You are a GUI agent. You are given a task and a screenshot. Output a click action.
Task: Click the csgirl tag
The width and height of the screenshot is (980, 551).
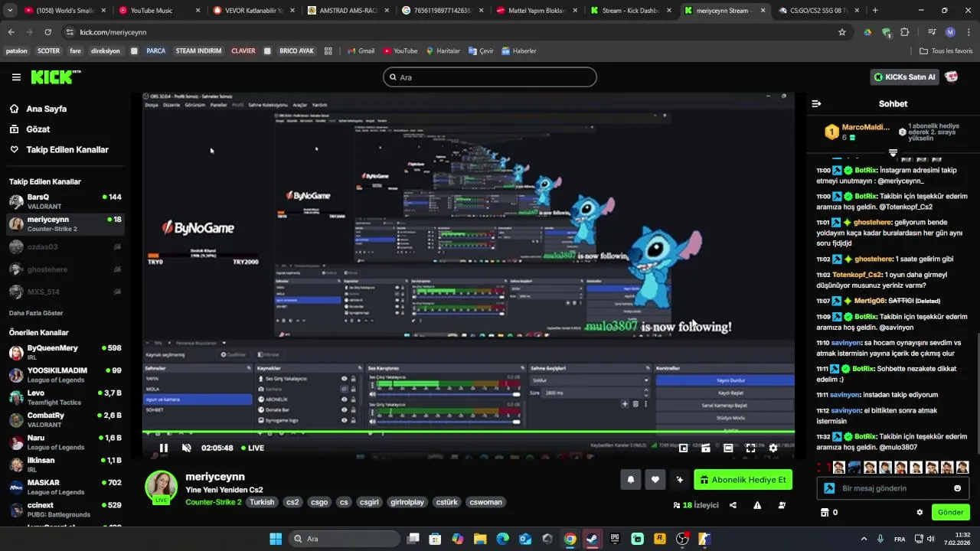pyautogui.click(x=370, y=503)
